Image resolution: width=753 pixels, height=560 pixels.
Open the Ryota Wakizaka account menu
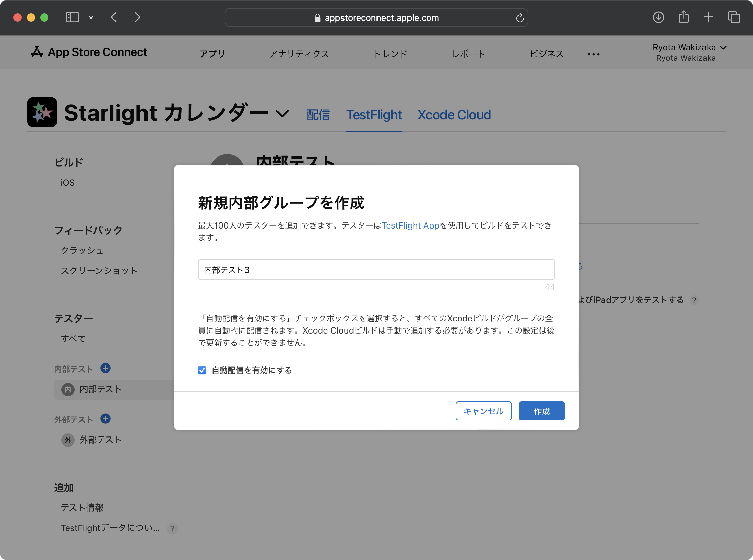(x=689, y=48)
